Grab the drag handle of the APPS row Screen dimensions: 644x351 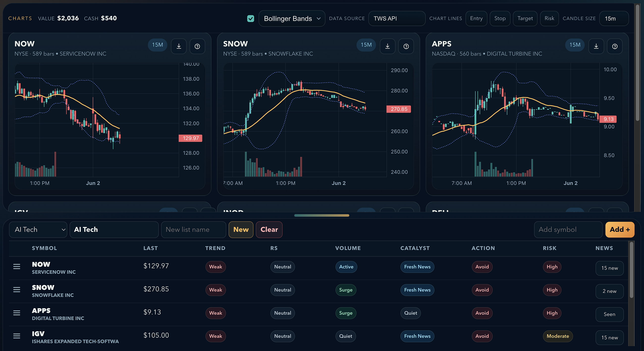click(x=17, y=313)
